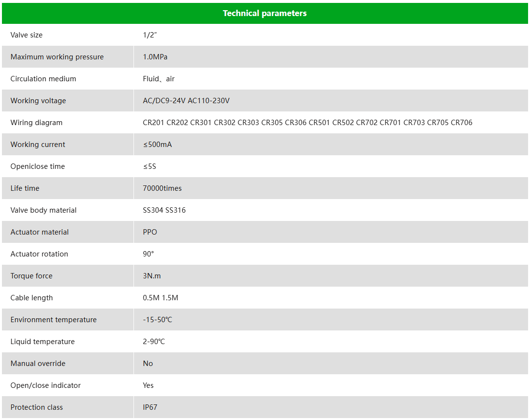Click the Cable length label
This screenshot has height=420, width=531.
tap(32, 298)
